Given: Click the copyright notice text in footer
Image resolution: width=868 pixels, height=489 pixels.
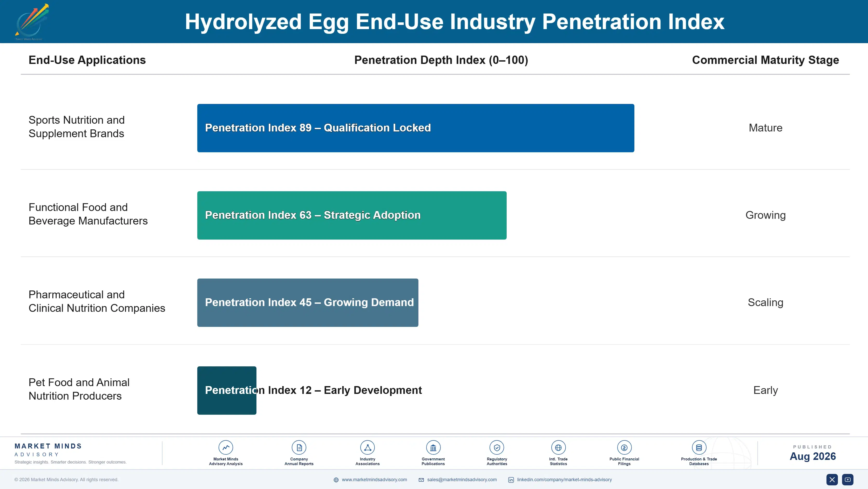Looking at the screenshot, I should click(66, 480).
